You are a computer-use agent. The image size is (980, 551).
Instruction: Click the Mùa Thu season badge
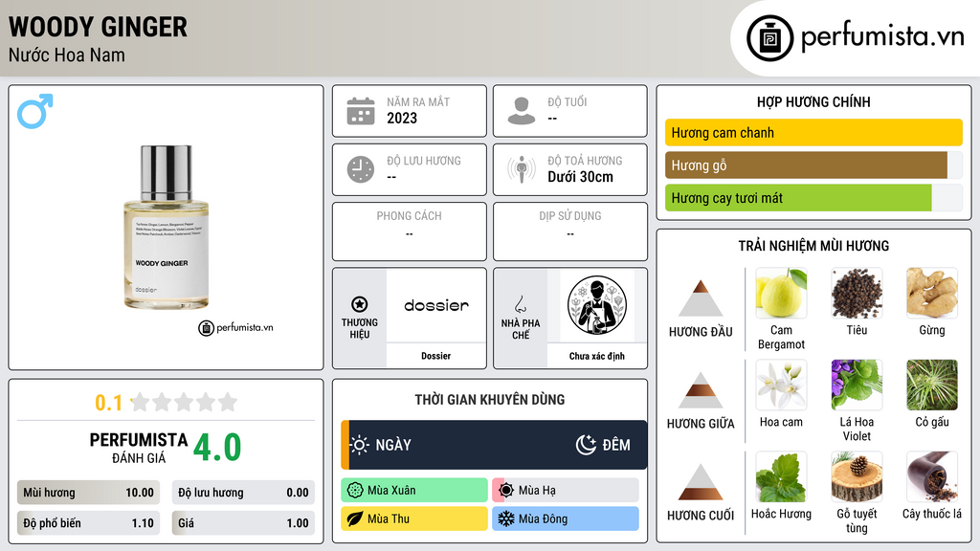coord(414,518)
